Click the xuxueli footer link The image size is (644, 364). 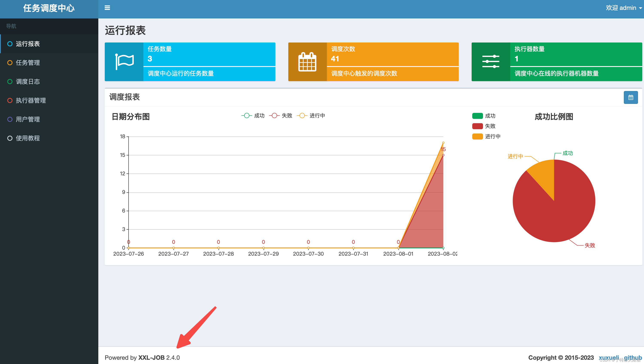pos(609,358)
